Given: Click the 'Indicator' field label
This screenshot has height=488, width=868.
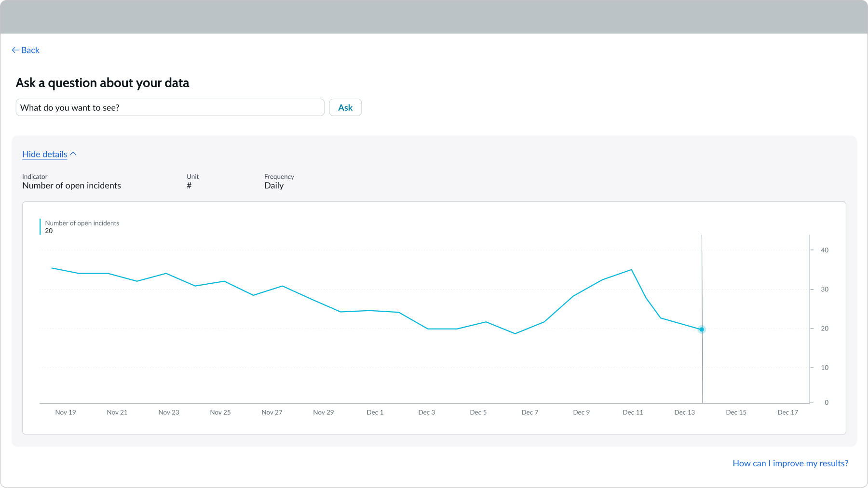Looking at the screenshot, I should pos(35,177).
